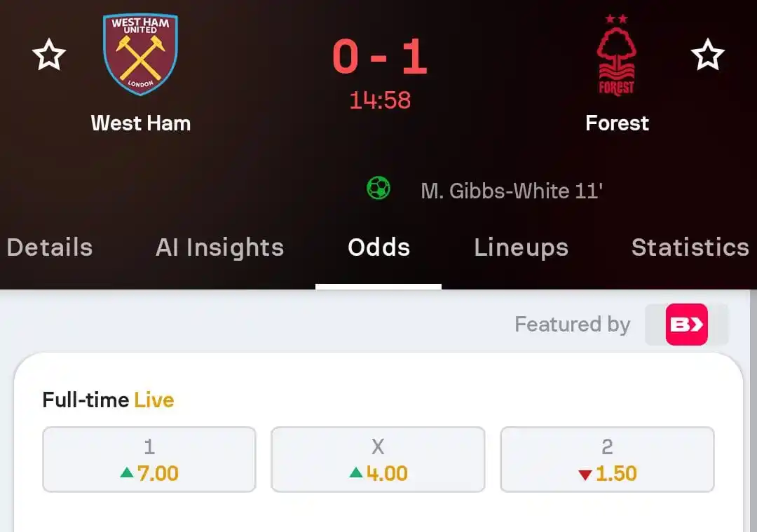
Task: Open the Lineups tab
Action: [521, 247]
